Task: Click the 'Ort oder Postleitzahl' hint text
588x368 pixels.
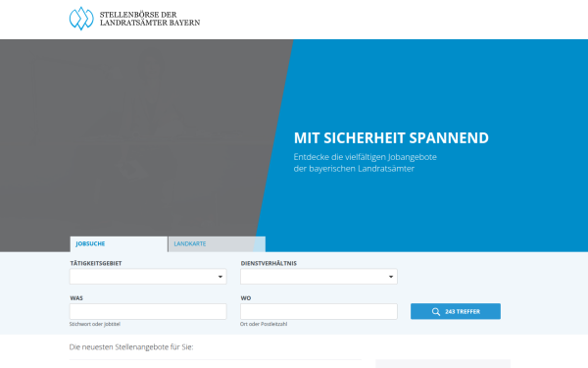Action: pyautogui.click(x=264, y=324)
